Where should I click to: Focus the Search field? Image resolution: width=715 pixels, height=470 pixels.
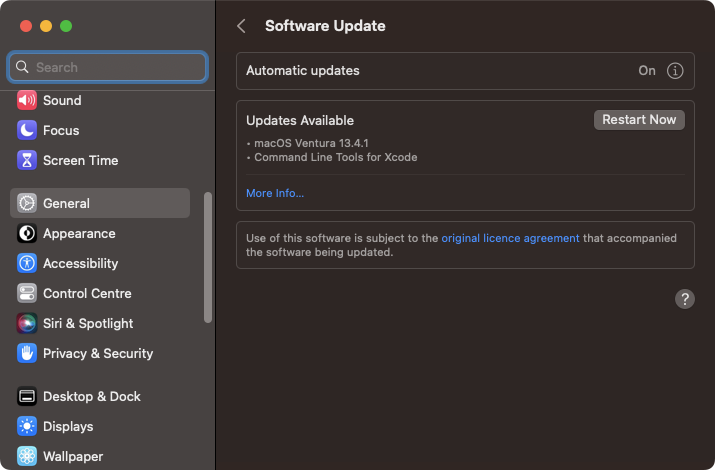tap(108, 67)
